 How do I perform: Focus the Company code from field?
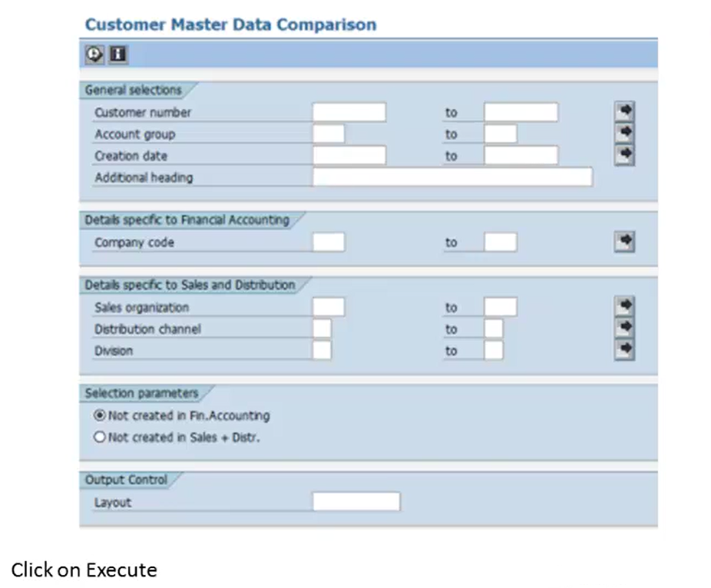329,242
